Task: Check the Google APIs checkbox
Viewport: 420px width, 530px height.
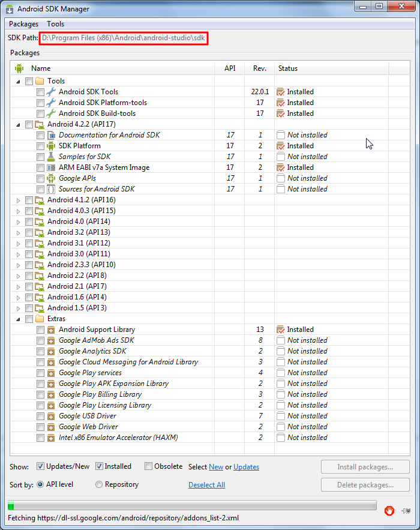Action: click(41, 178)
